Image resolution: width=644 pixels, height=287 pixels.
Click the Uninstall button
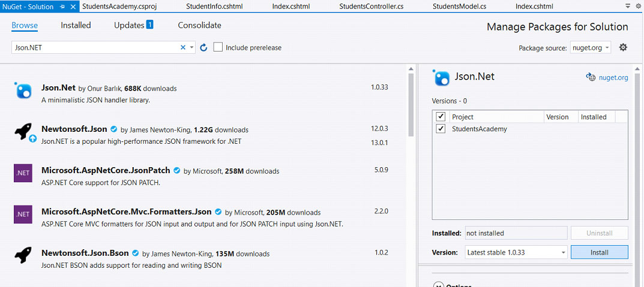pyautogui.click(x=599, y=233)
